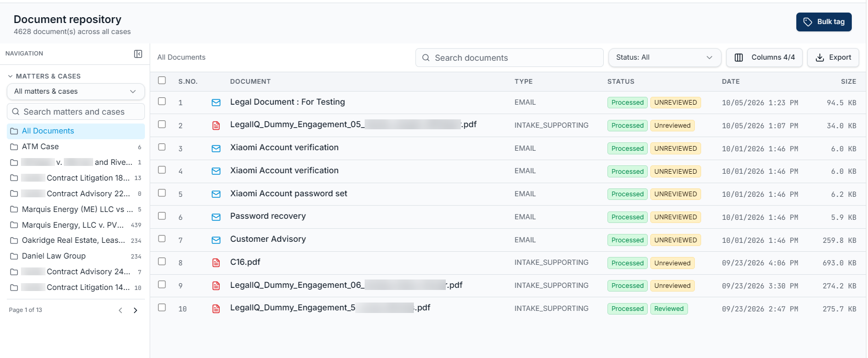Open the Columns 4/4 selector
The width and height of the screenshot is (868, 358).
tap(764, 58)
